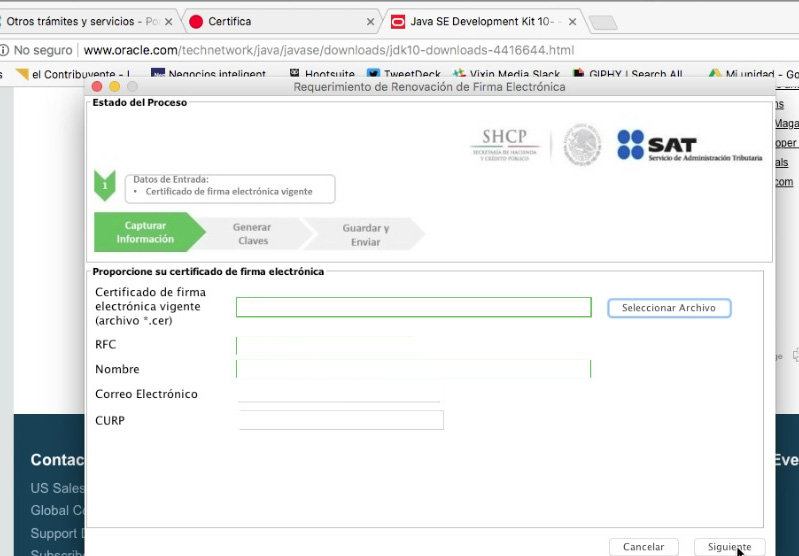Select the Nombre text field

point(413,369)
